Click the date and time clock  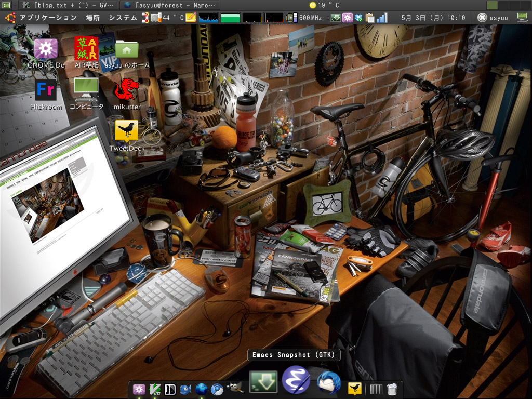[433, 18]
